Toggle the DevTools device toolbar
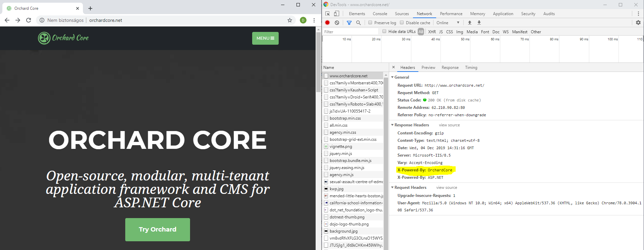644x250 pixels. pyautogui.click(x=336, y=14)
